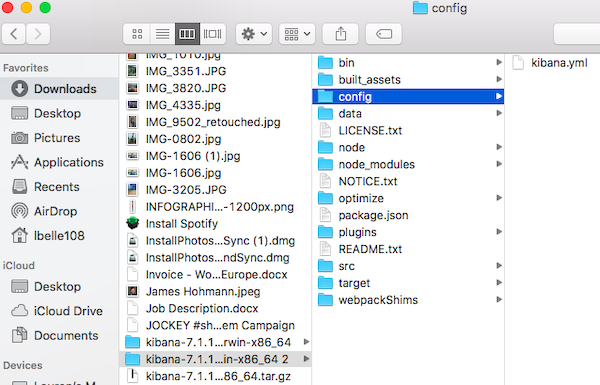Go forward with the right chevron button
This screenshot has height=385, width=600.
coord(38,34)
